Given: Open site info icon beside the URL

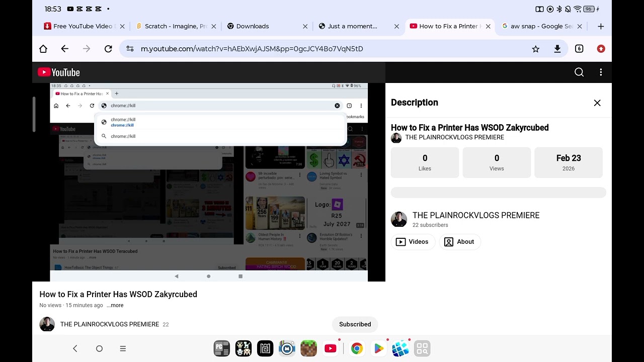Looking at the screenshot, I should point(130,49).
